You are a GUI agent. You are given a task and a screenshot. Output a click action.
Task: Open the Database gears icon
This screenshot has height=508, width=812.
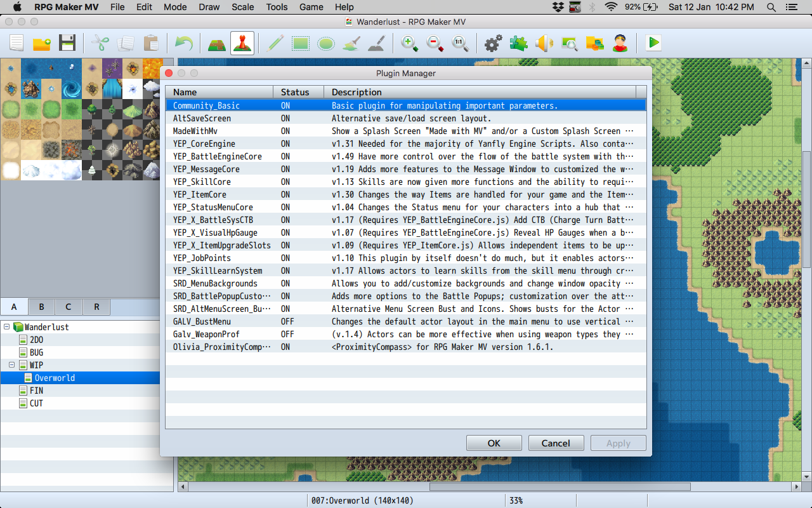(494, 43)
